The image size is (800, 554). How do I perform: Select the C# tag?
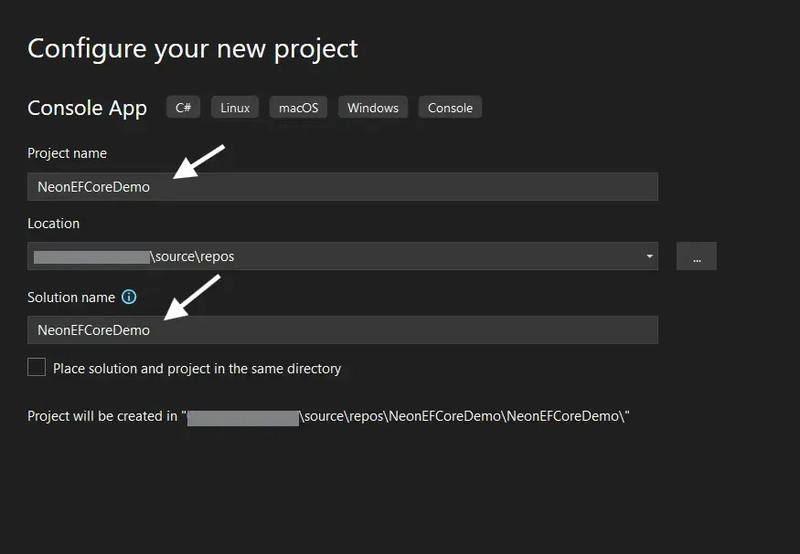[183, 108]
